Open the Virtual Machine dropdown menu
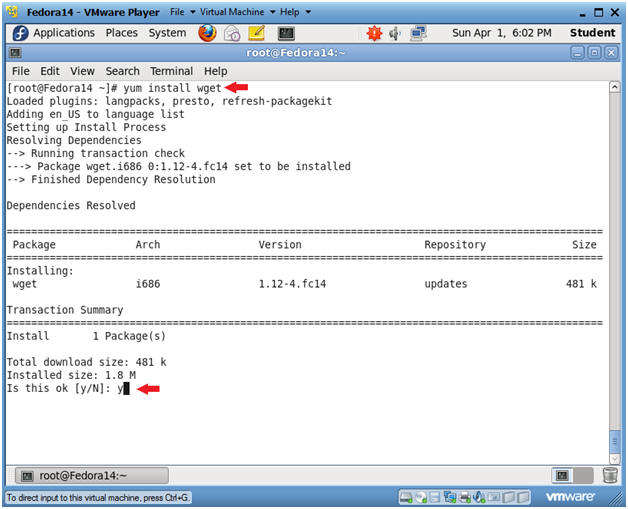This screenshot has height=509, width=628. point(238,12)
